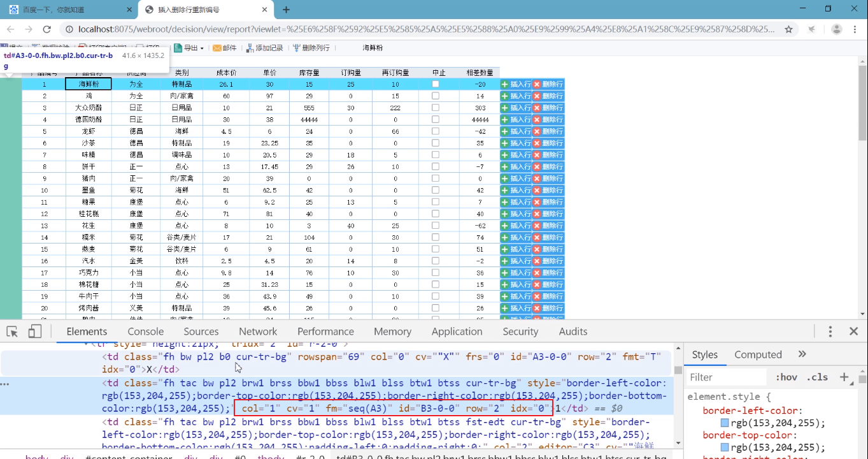Tick the 中止 checkbox for row 12 桂花糕
Screen dimensions: 868x459
(436, 214)
